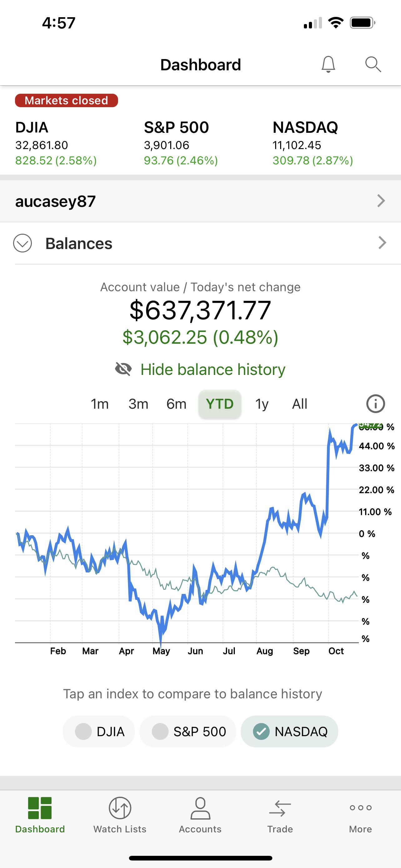Open Balances details chevron
This screenshot has width=401, height=868.
[x=382, y=243]
